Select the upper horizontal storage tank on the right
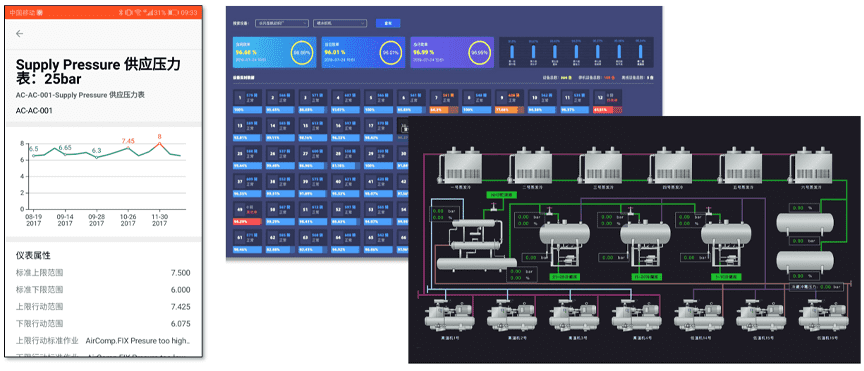Image resolution: width=864 pixels, height=371 pixels. (x=804, y=221)
